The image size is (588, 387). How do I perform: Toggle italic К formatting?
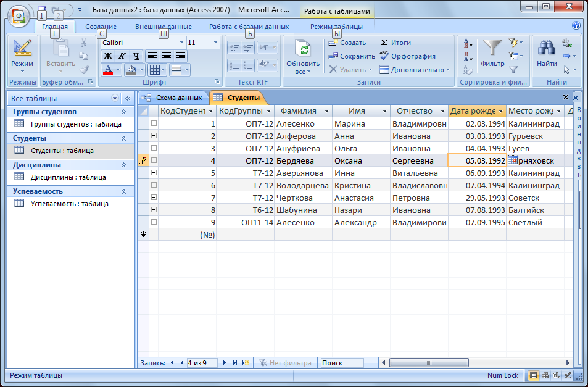pos(122,56)
